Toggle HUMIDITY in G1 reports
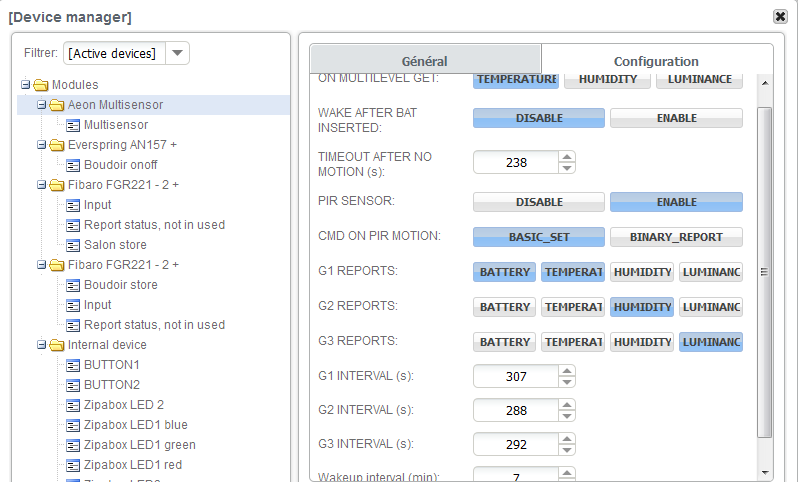Viewport: 798px width, 482px height. coord(642,272)
